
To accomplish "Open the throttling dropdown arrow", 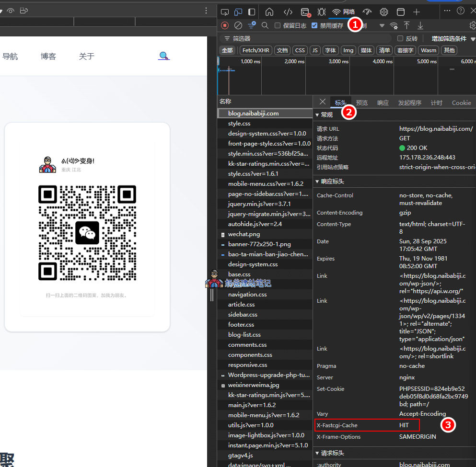I will [382, 25].
